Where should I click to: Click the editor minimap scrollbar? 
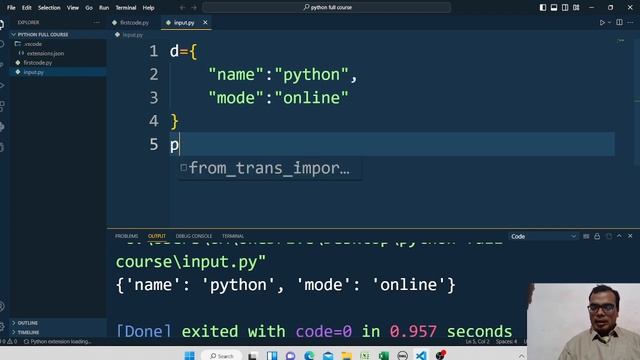pyautogui.click(x=637, y=101)
